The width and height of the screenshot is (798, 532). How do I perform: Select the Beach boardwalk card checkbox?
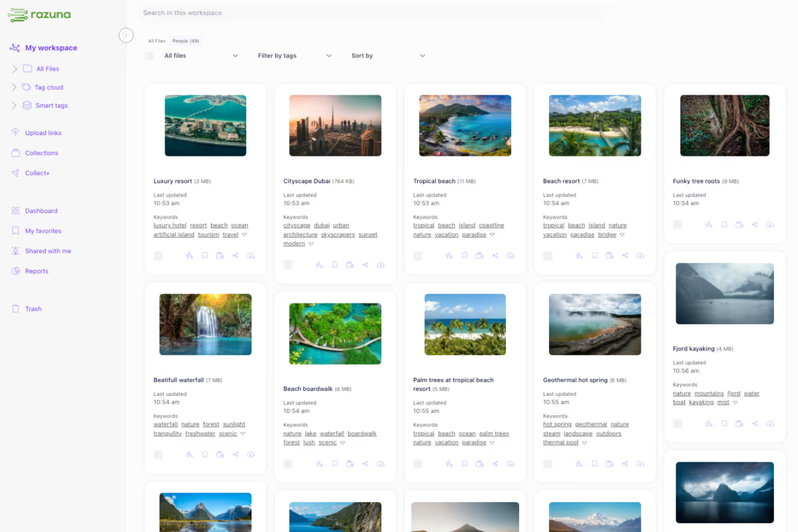click(x=288, y=464)
